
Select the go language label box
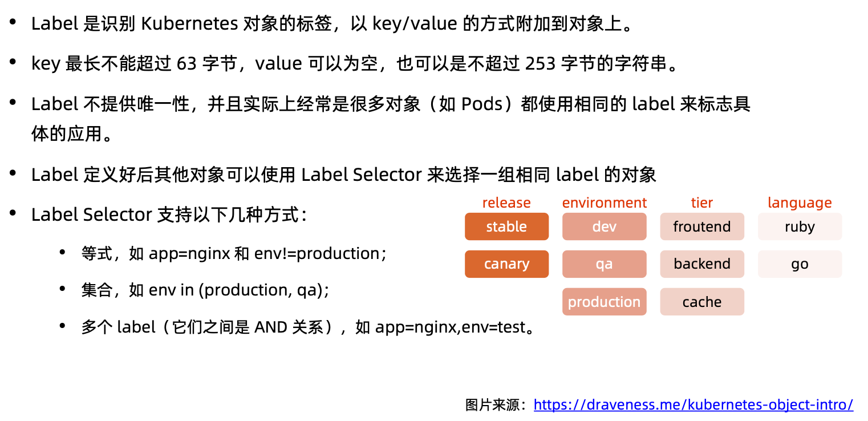800,264
